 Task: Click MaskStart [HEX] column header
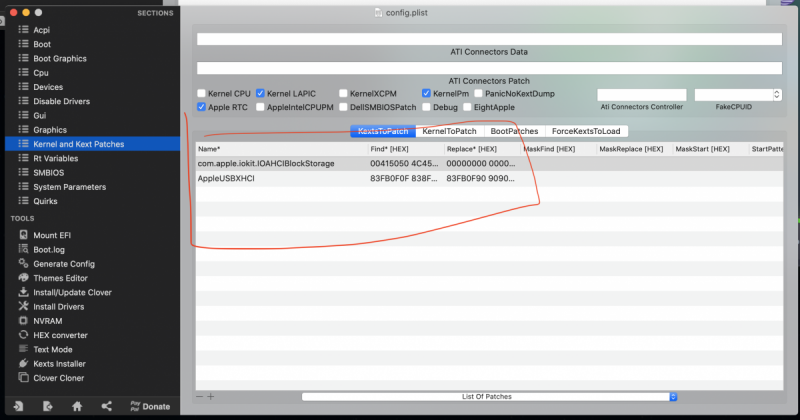tap(711, 149)
